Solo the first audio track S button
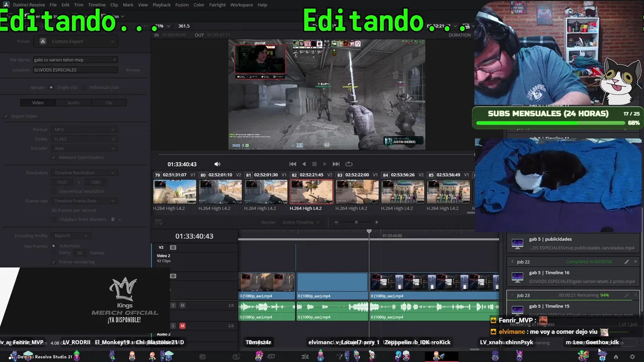Image resolution: width=644 pixels, height=362 pixels. tap(173, 305)
